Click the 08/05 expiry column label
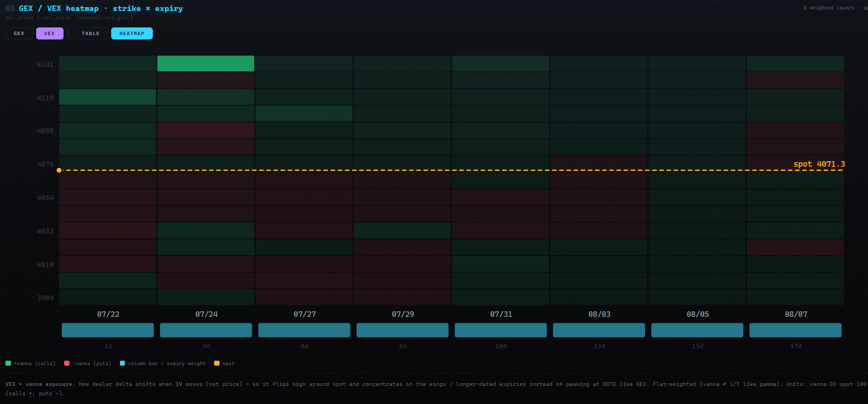868x404 pixels. click(x=698, y=314)
